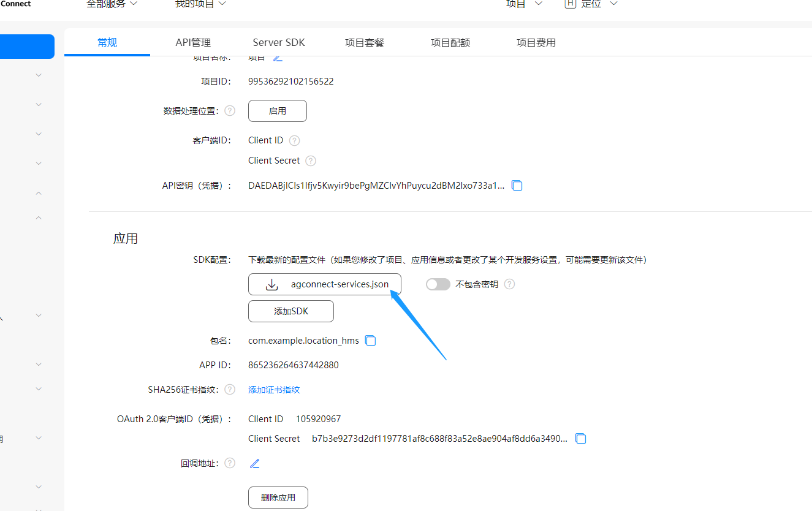Image resolution: width=812 pixels, height=511 pixels.
Task: Copy the package name com.example.location_hms
Action: (x=370, y=341)
